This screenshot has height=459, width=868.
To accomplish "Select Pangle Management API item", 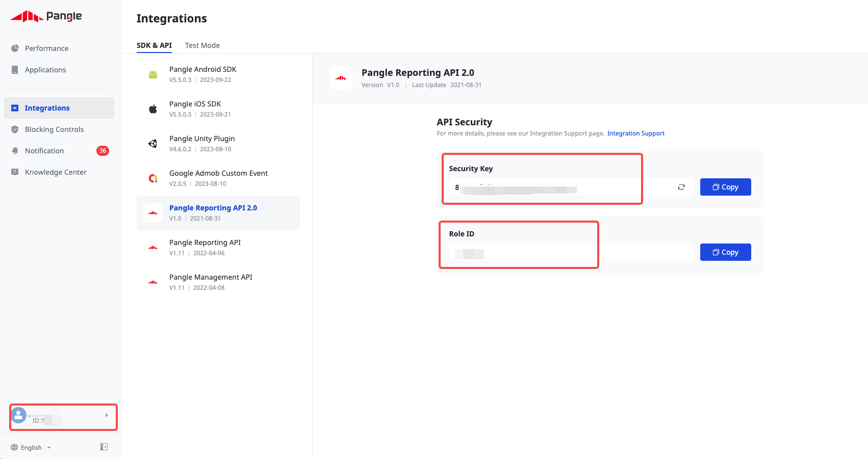I will coord(218,282).
